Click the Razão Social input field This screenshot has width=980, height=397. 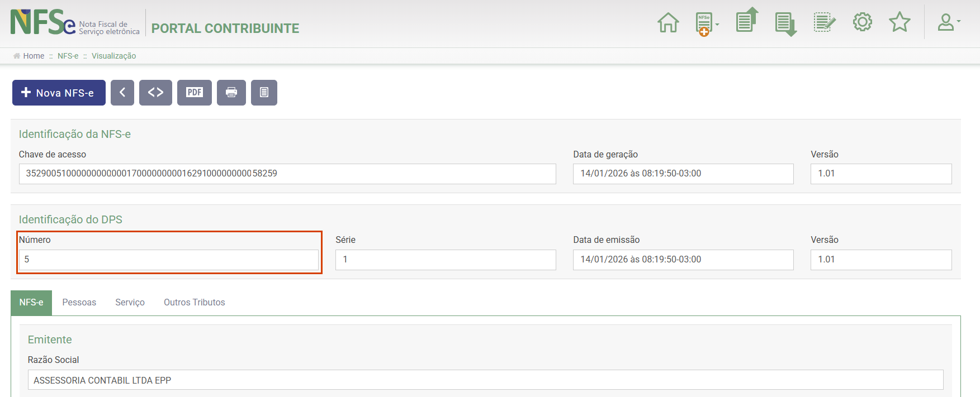point(485,380)
